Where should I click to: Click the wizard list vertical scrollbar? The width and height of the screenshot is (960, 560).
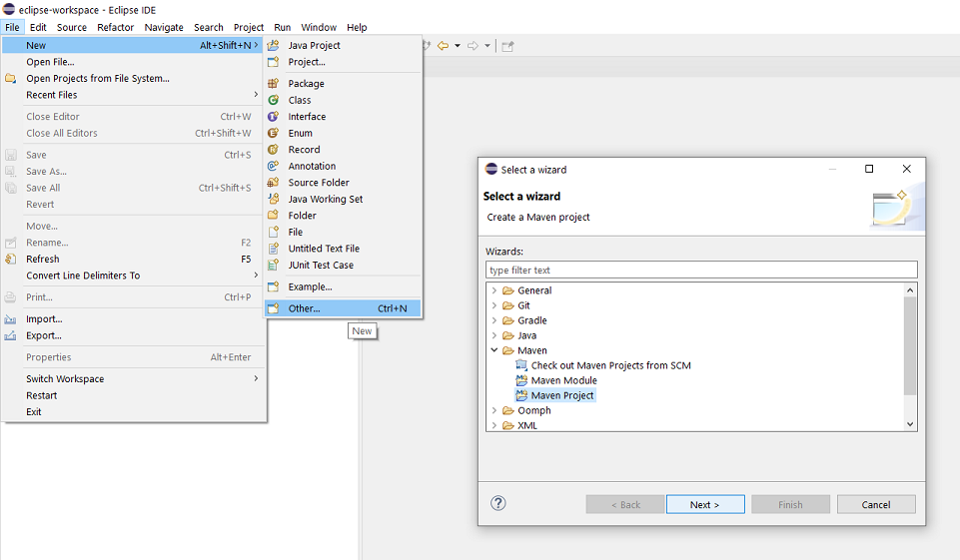tap(909, 344)
